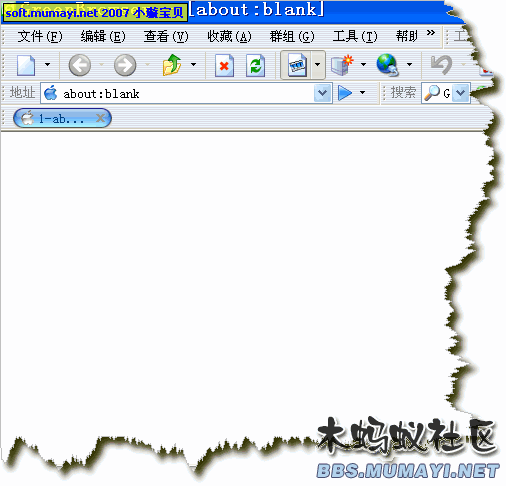The width and height of the screenshot is (506, 486).
Task: Open the 编辑(E) menu
Action: 103,36
